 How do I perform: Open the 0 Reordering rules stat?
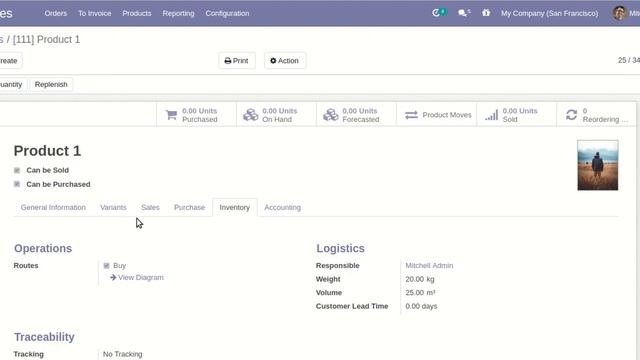click(596, 115)
